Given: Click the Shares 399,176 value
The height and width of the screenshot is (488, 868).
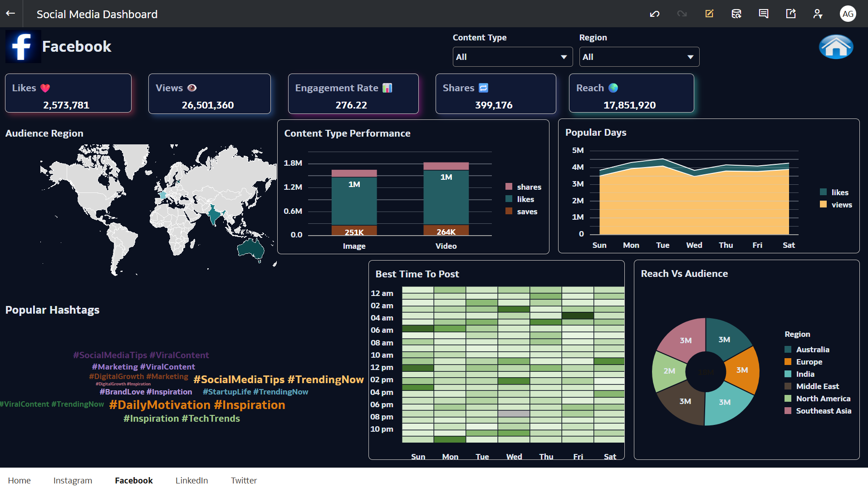Looking at the screenshot, I should point(494,105).
